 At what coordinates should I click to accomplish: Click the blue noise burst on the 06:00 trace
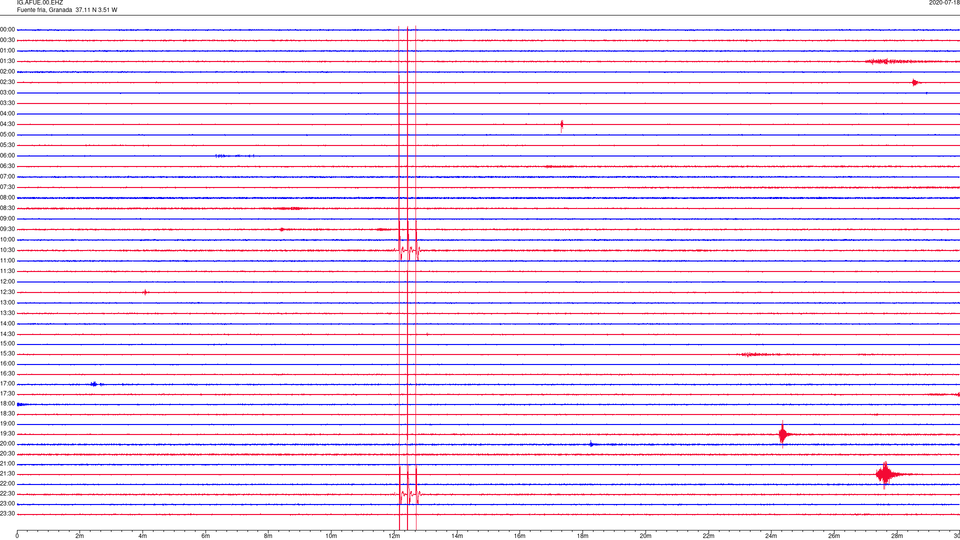coord(234,156)
